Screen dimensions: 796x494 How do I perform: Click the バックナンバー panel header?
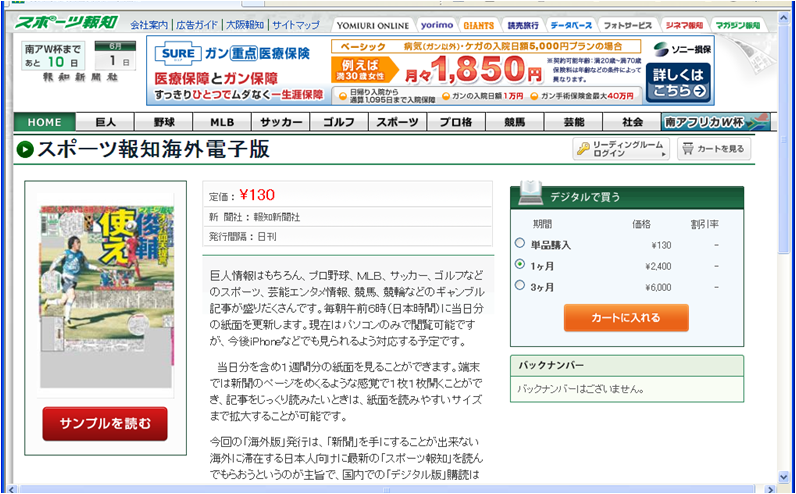[627, 366]
